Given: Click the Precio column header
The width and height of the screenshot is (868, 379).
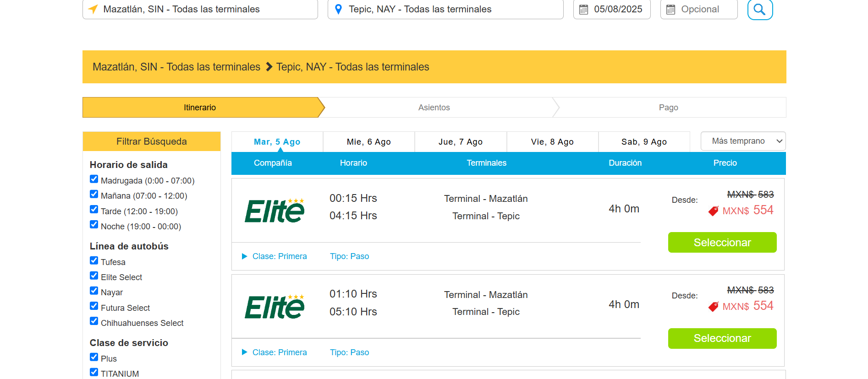Looking at the screenshot, I should coord(725,163).
